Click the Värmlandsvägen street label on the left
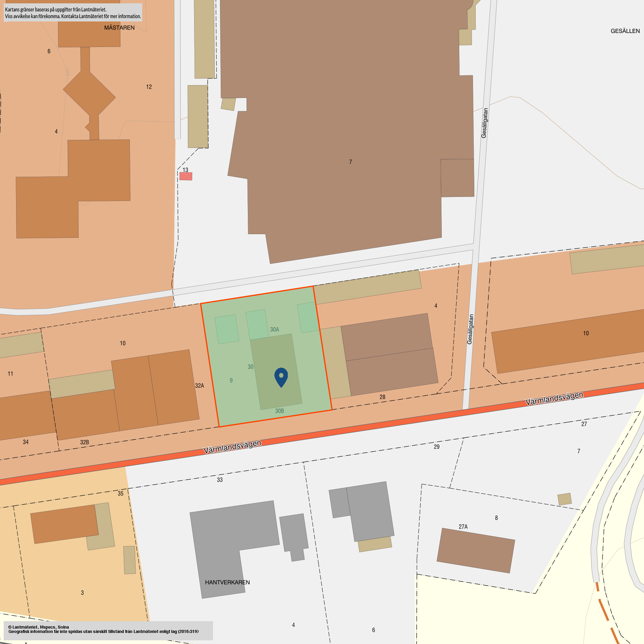The width and height of the screenshot is (644, 644). coord(232,447)
